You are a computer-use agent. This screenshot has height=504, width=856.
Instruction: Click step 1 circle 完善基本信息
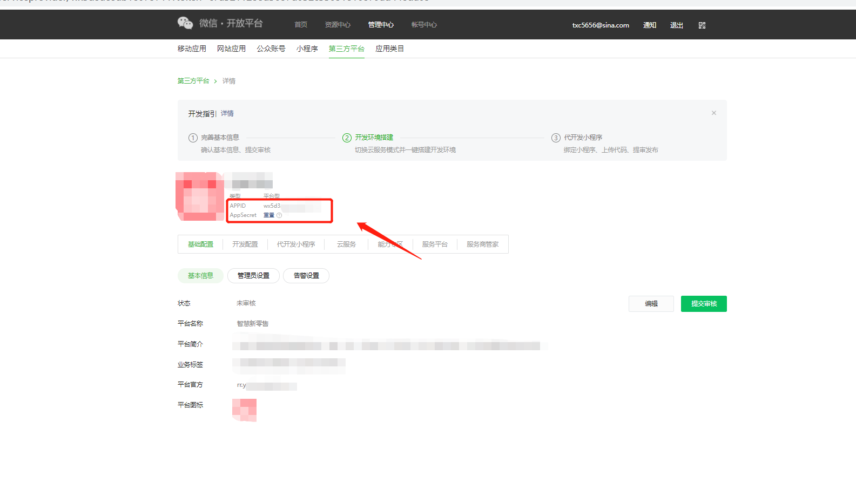pos(193,138)
